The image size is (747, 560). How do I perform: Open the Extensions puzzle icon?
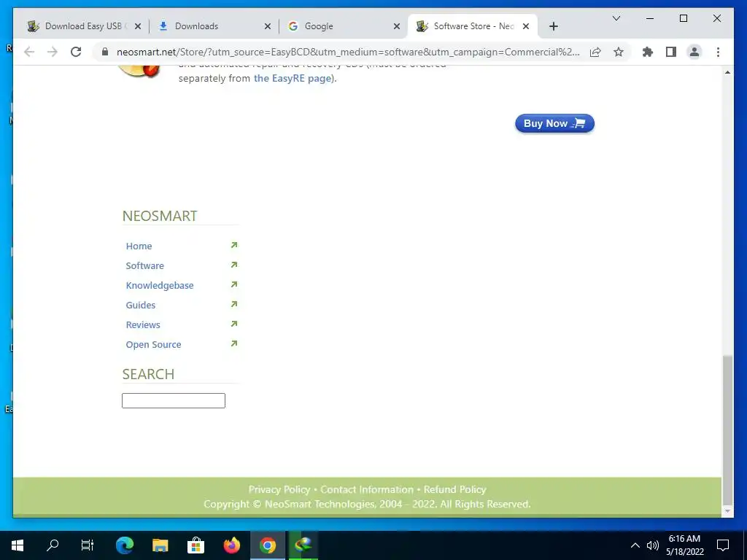pos(648,52)
